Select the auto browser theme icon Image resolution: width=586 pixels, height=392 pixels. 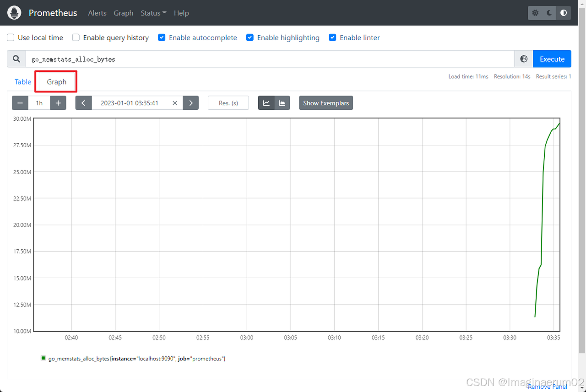pos(564,13)
